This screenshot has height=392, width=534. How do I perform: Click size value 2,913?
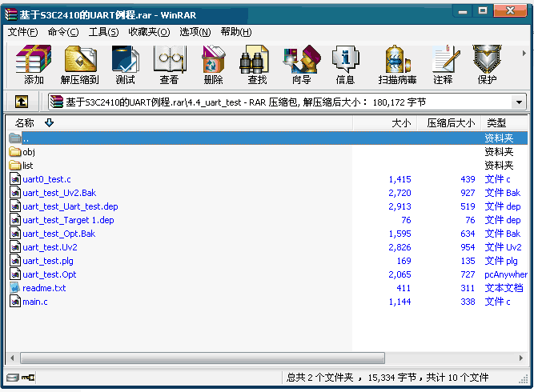[399, 206]
